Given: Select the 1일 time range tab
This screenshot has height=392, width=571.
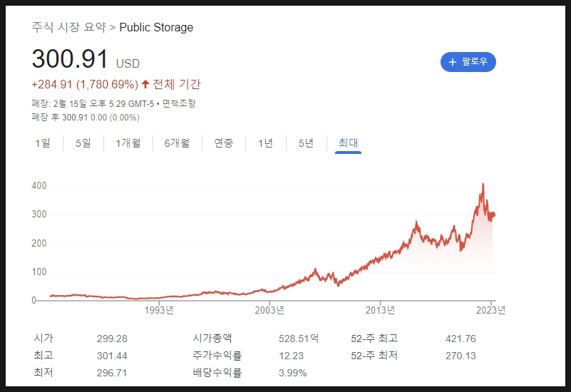Looking at the screenshot, I should [43, 143].
